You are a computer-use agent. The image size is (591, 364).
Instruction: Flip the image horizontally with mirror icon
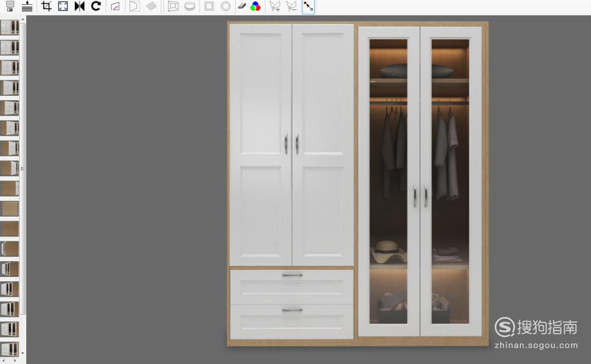click(x=79, y=6)
